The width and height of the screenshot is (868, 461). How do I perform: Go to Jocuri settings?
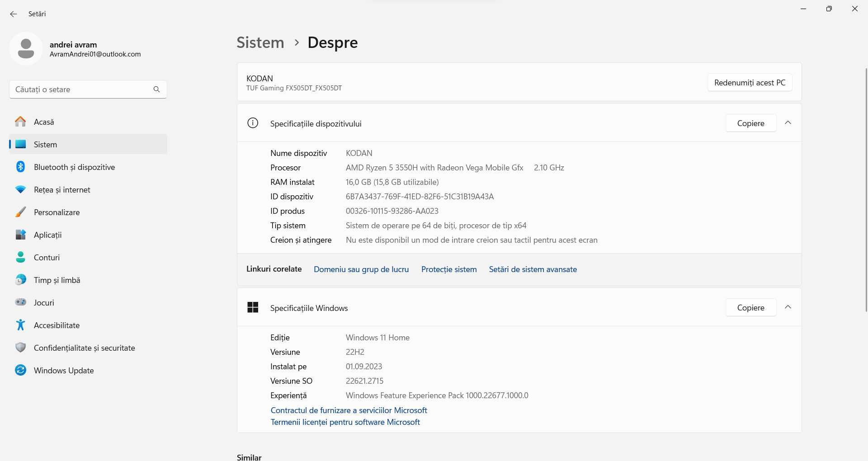pyautogui.click(x=88, y=302)
